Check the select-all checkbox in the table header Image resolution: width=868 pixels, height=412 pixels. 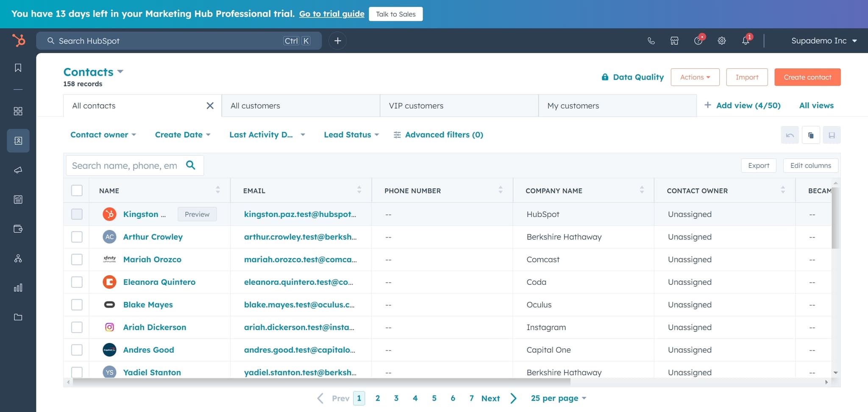coord(77,190)
